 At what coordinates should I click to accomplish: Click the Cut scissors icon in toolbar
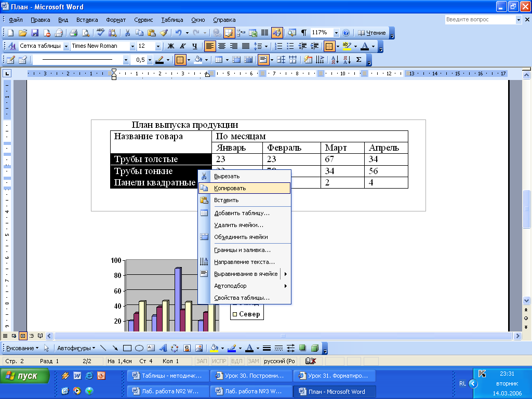(127, 33)
